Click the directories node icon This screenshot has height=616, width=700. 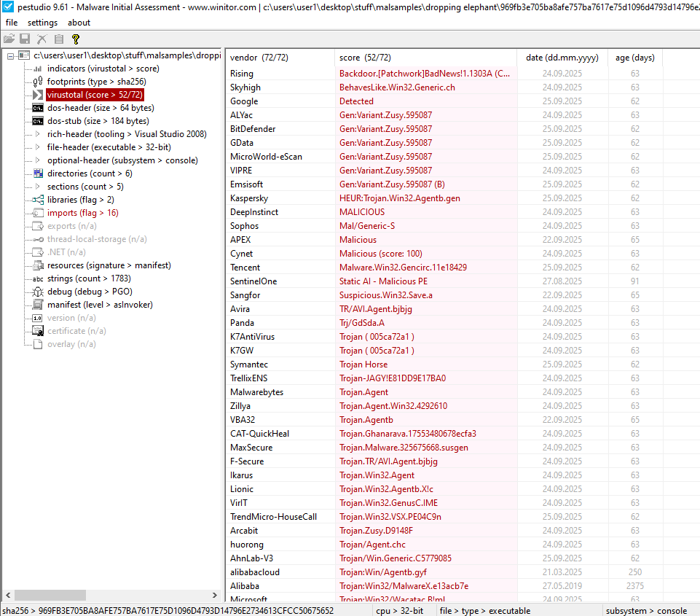(x=38, y=174)
